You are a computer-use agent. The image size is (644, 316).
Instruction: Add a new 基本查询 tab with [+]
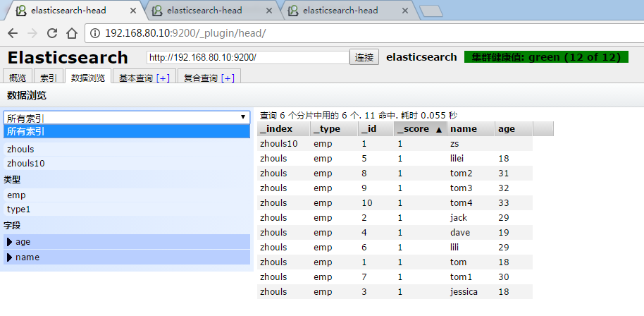(163, 78)
